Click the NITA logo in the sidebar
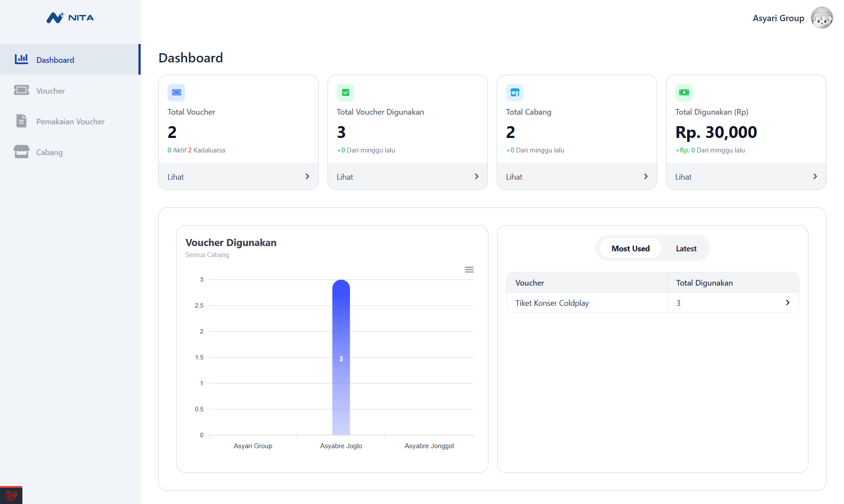This screenshot has width=844, height=504. tap(70, 18)
